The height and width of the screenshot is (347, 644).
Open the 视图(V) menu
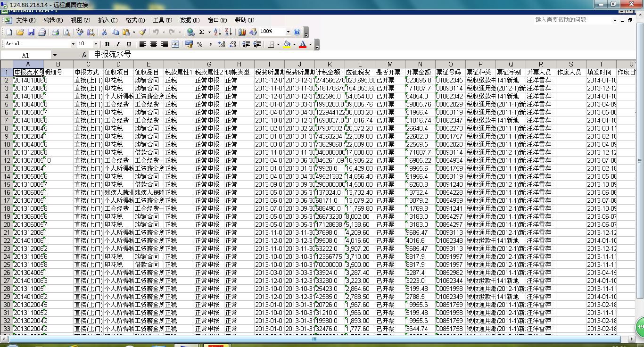(81, 20)
